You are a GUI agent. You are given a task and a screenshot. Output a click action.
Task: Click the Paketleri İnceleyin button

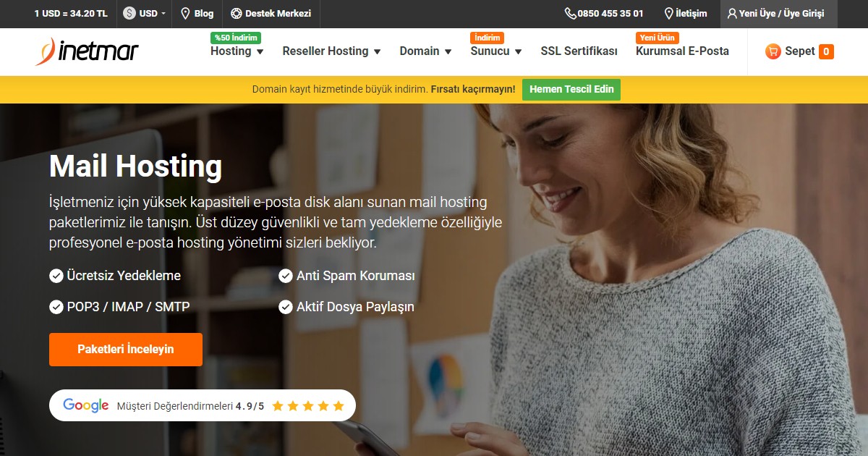point(126,350)
